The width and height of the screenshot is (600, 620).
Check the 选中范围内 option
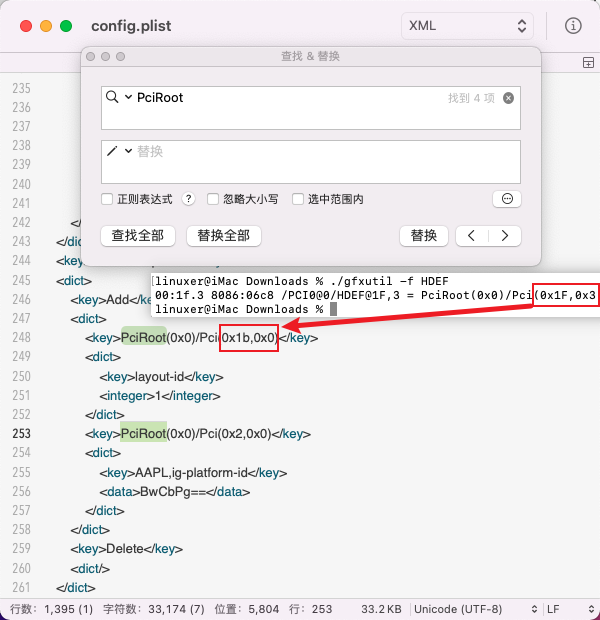[298, 199]
